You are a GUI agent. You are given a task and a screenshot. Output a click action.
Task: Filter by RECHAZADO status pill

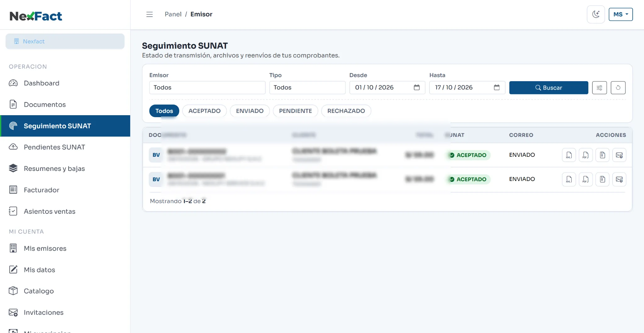(x=346, y=111)
